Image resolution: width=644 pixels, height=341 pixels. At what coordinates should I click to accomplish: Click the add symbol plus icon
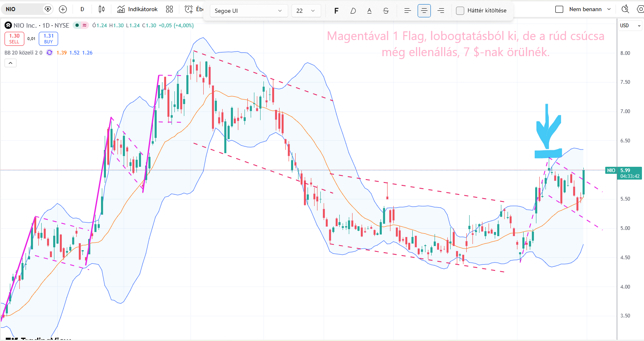pyautogui.click(x=63, y=9)
